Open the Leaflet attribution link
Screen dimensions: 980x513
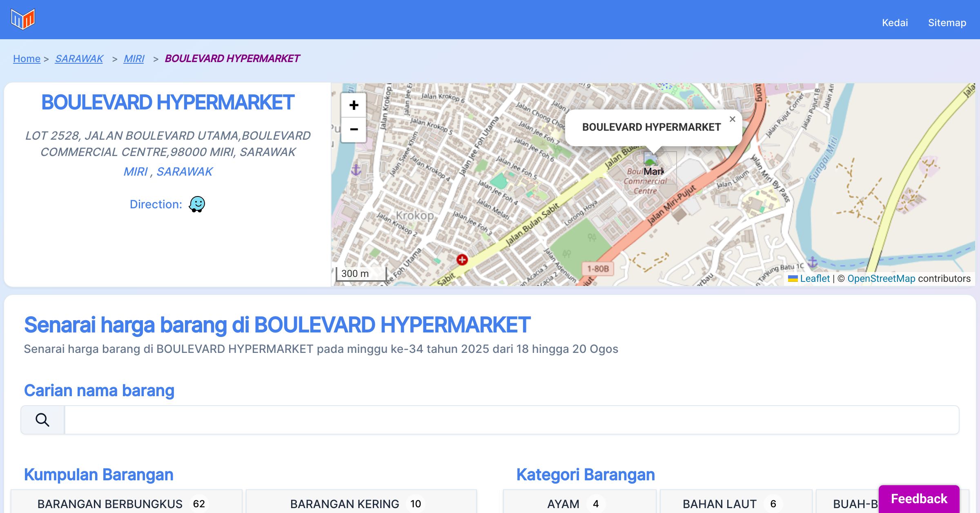coord(815,279)
